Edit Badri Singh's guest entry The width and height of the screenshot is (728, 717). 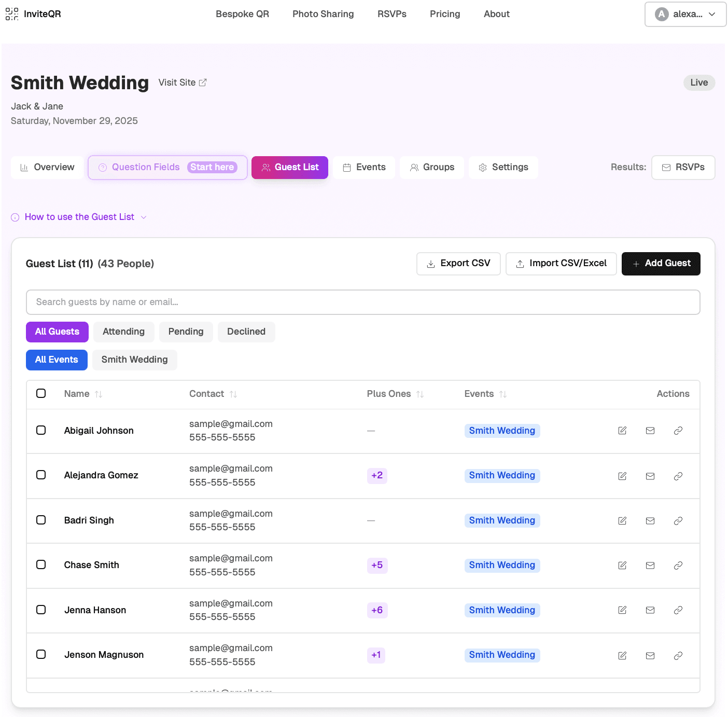(x=622, y=520)
